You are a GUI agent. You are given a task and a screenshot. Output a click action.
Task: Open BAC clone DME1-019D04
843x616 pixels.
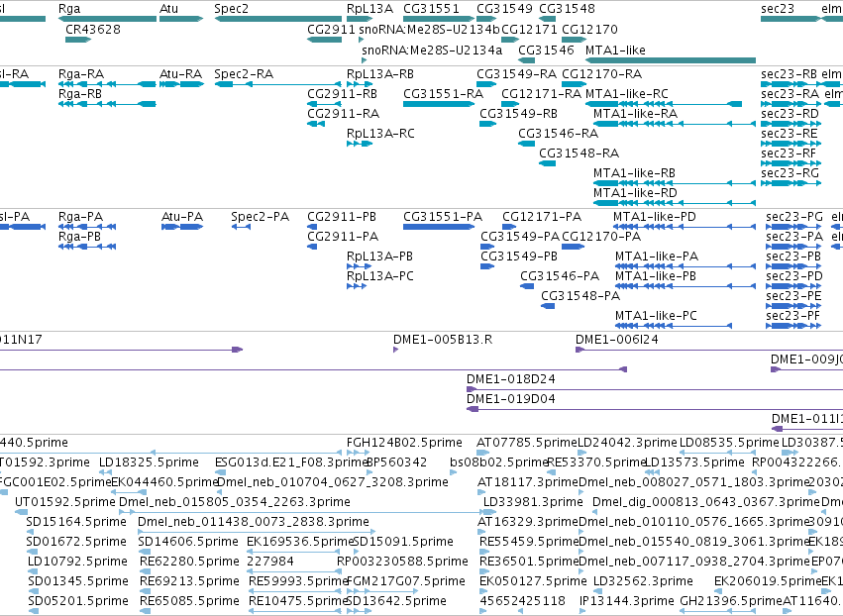tap(655, 410)
